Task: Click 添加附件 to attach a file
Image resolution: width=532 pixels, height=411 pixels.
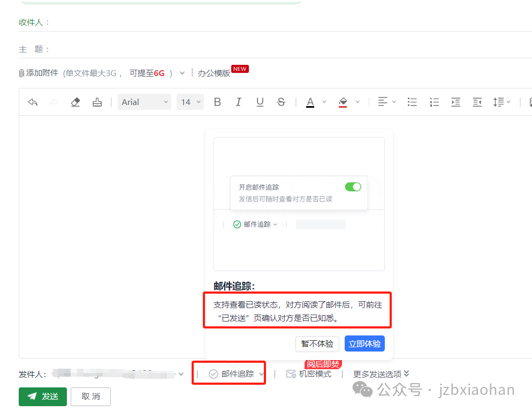Action: coord(42,73)
